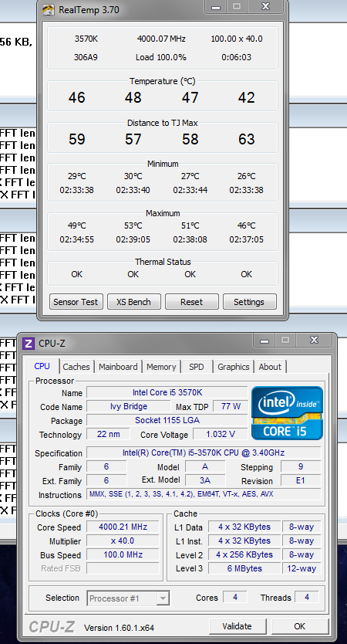Click the minimum temperature reading 26°C
The height and width of the screenshot is (644, 347).
pos(246,176)
